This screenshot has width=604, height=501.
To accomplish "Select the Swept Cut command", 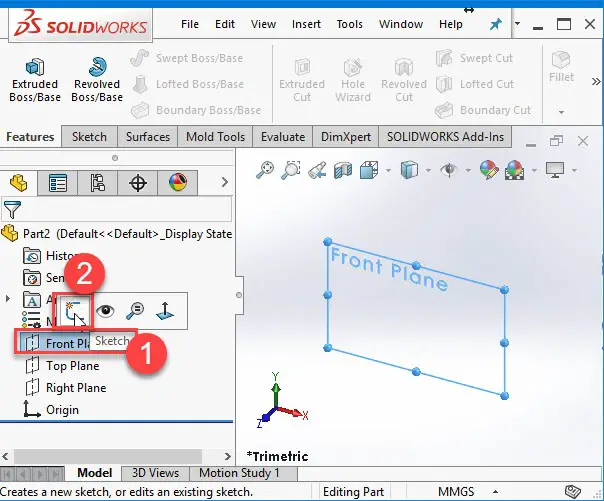I will pyautogui.click(x=475, y=58).
